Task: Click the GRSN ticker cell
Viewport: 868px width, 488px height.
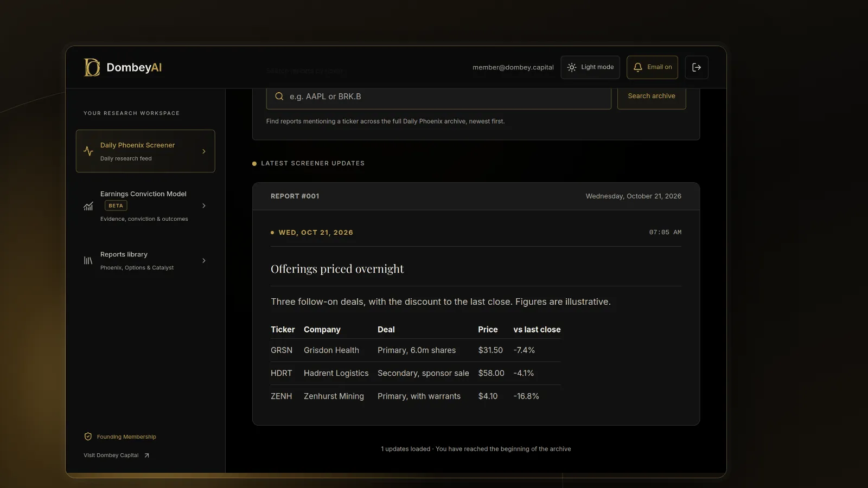Action: coord(282,350)
